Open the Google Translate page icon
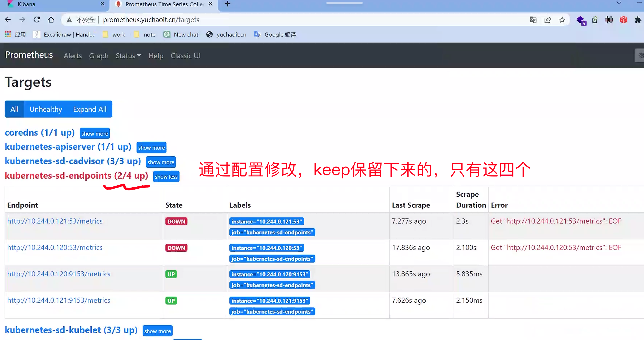 pyautogui.click(x=533, y=20)
